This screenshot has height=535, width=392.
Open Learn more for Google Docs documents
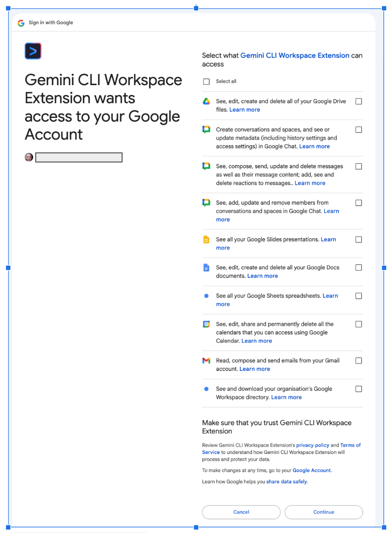262,276
